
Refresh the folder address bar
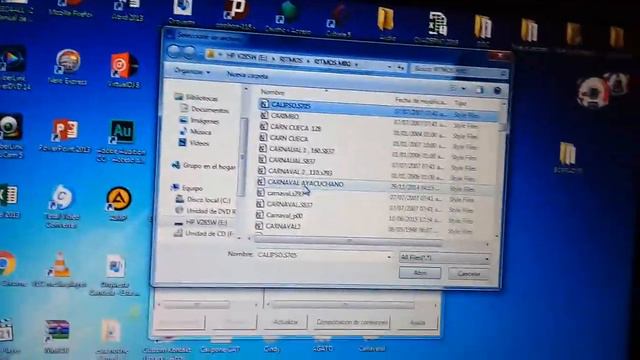400,68
